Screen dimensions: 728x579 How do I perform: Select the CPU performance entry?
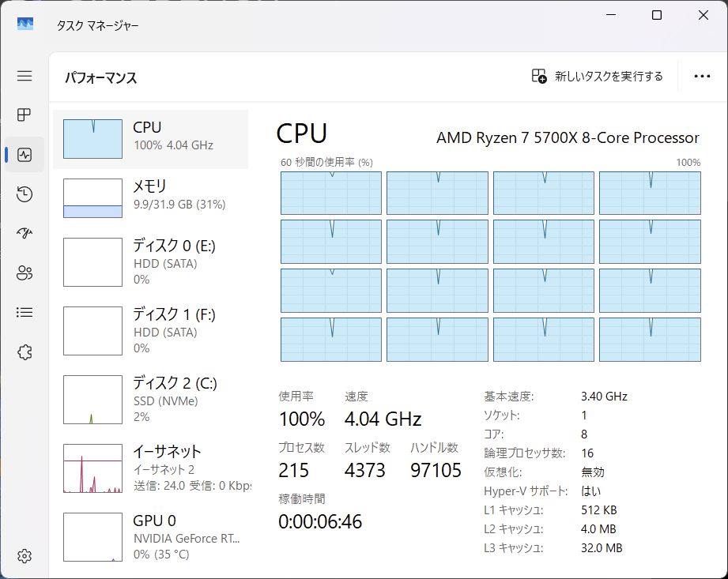click(x=151, y=139)
